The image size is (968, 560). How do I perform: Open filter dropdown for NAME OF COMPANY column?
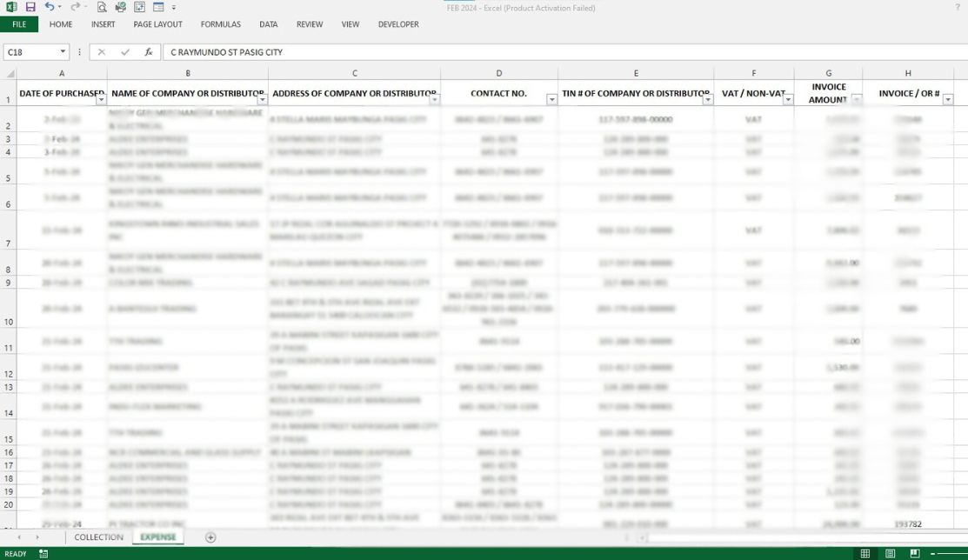tap(263, 99)
